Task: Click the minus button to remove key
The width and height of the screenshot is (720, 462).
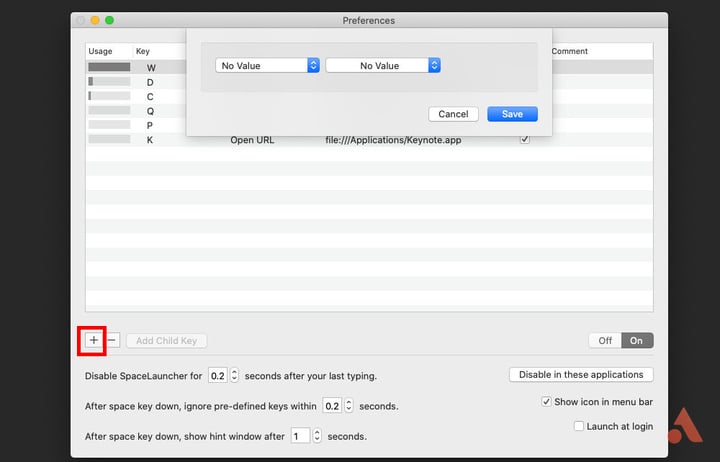Action: [112, 340]
